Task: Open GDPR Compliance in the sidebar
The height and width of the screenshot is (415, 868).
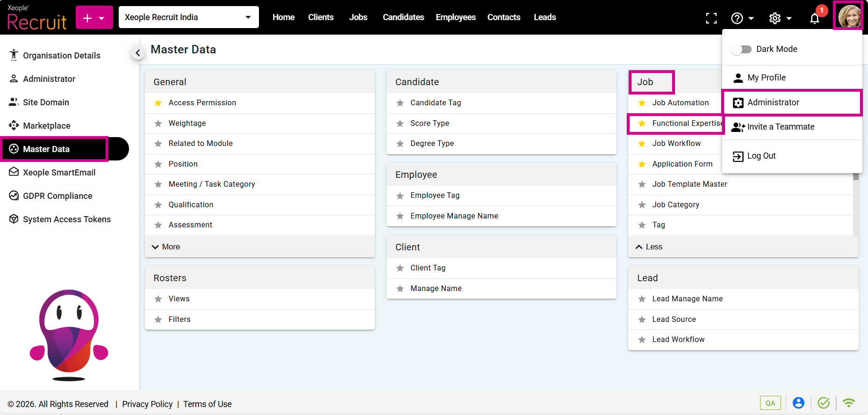Action: pyautogui.click(x=57, y=196)
